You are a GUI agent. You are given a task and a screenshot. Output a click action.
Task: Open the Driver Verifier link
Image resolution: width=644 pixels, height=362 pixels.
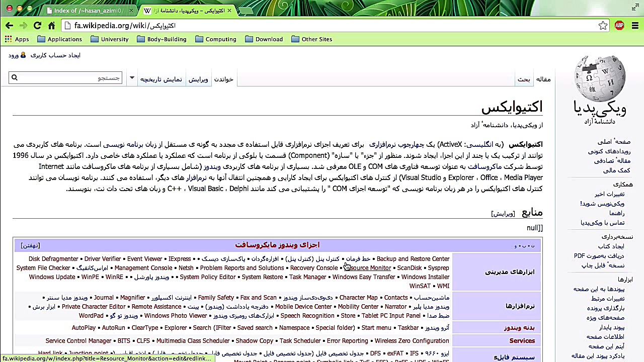[x=103, y=259]
